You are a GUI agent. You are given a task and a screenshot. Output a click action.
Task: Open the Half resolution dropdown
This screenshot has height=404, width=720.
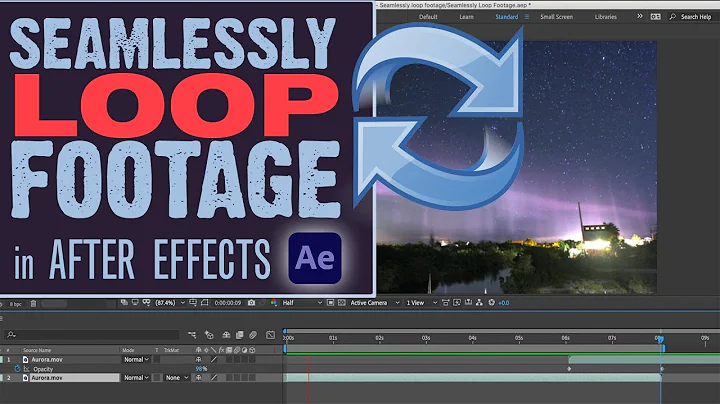[x=302, y=303]
